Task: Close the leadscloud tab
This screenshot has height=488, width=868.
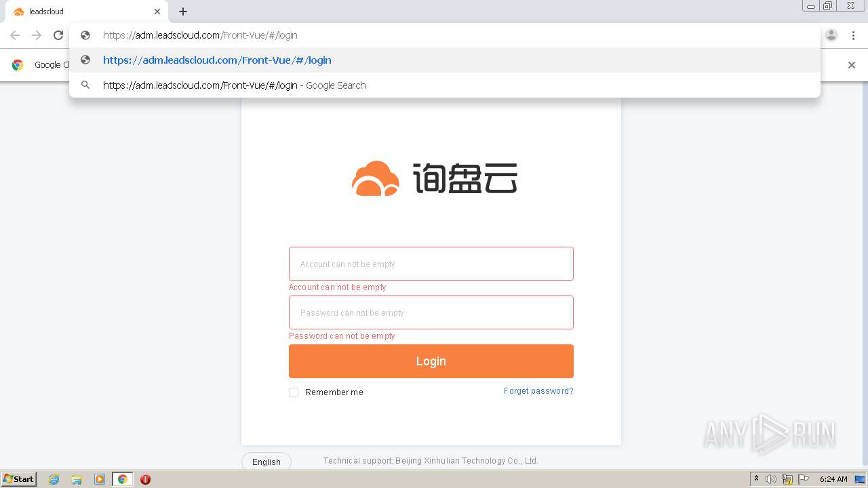Action: [x=157, y=12]
